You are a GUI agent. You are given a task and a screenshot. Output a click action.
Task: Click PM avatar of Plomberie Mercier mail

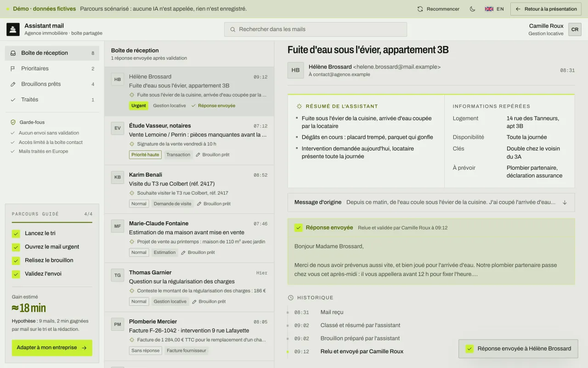coord(118,324)
